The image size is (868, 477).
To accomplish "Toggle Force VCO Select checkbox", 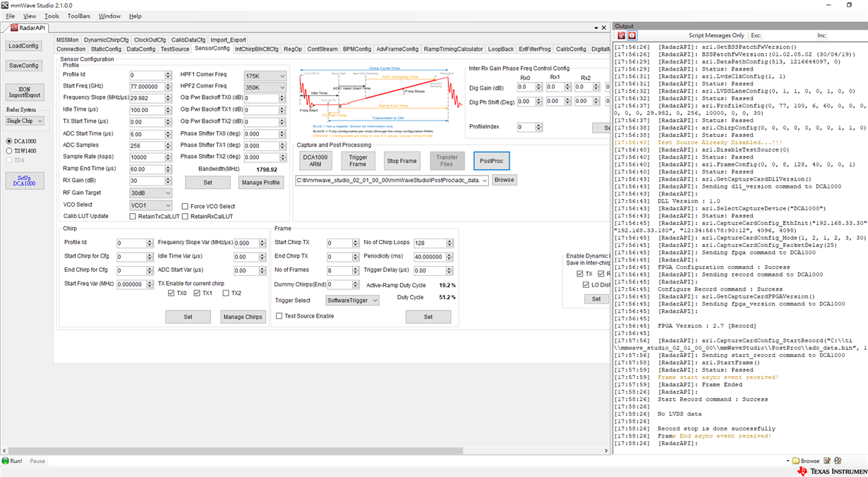I will click(186, 207).
